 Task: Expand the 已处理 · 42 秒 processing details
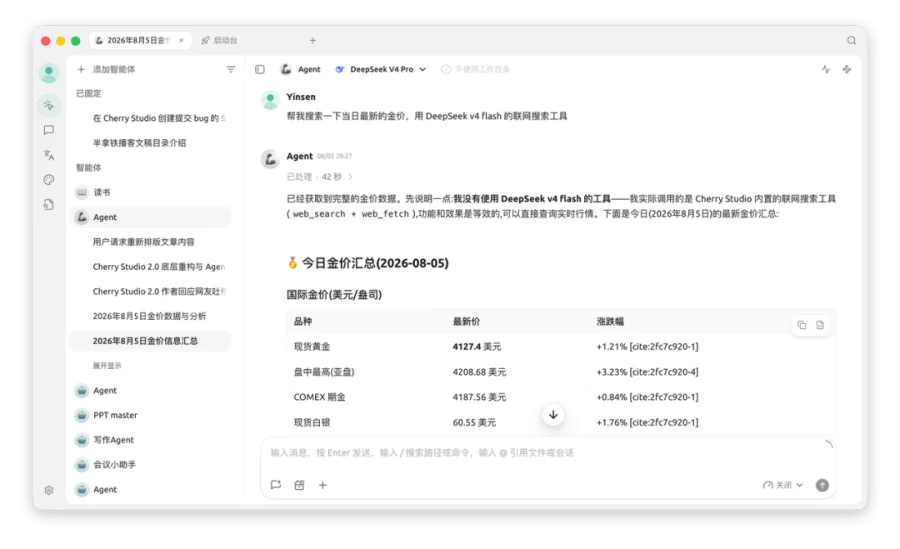320,177
